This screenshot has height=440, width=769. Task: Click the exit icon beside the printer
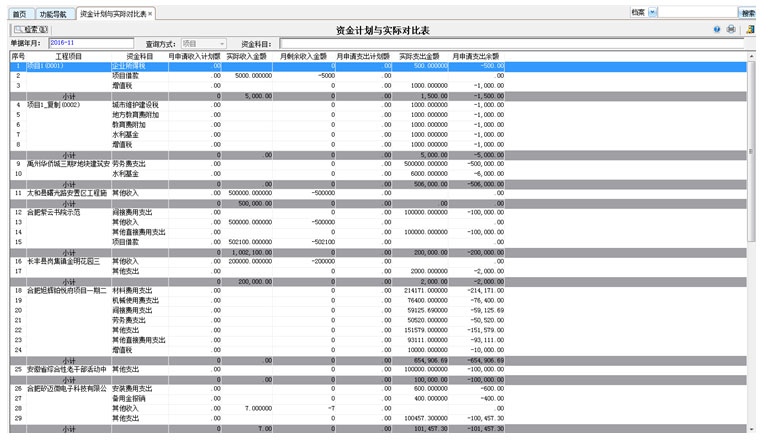click(750, 30)
